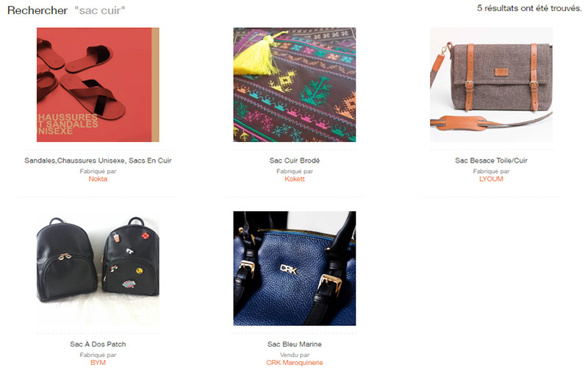Open the brown canvas satchel image
The height and width of the screenshot is (368, 588).
tap(491, 85)
